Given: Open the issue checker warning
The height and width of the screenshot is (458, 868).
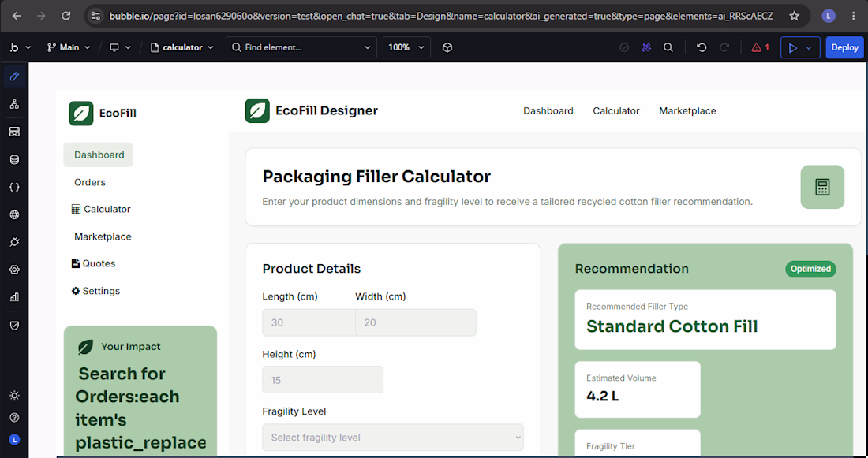Looking at the screenshot, I should pos(760,47).
